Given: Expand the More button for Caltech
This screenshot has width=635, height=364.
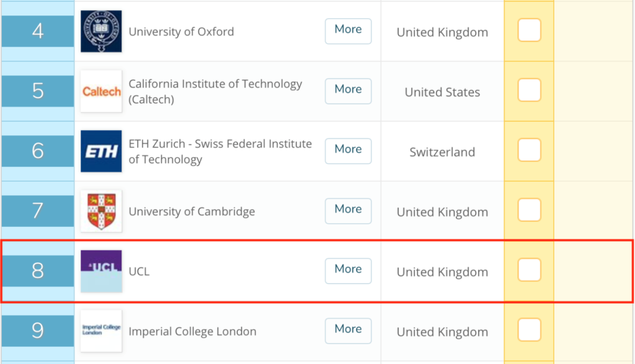Looking at the screenshot, I should point(349,91).
